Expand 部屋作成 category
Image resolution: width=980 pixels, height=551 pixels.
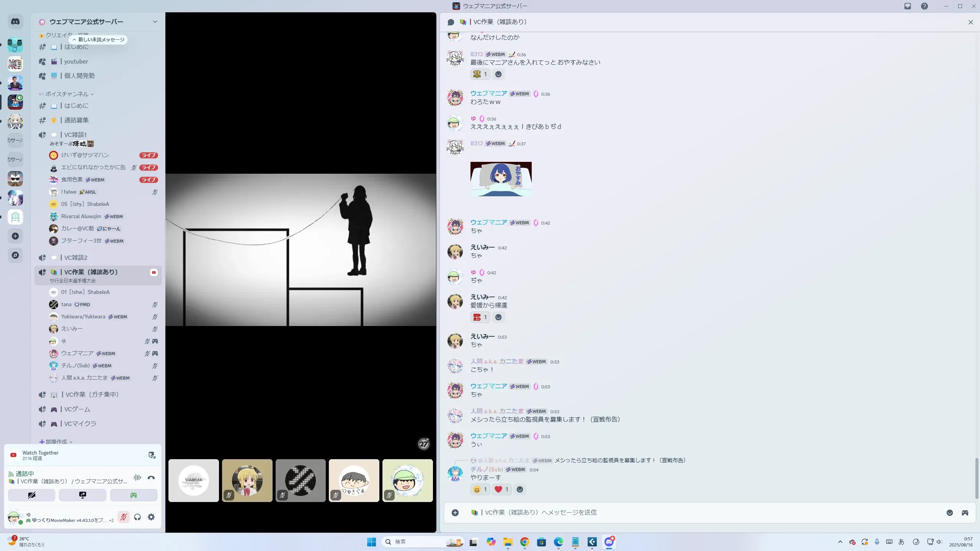(56, 442)
